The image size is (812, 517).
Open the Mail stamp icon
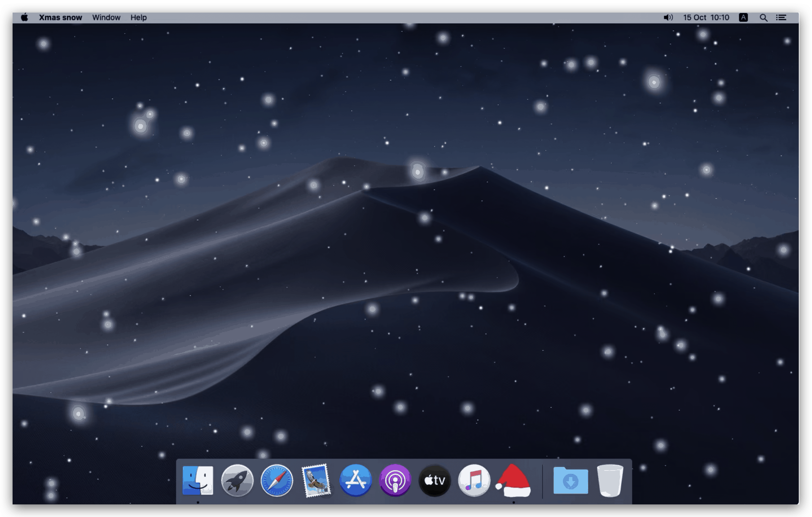click(x=316, y=480)
